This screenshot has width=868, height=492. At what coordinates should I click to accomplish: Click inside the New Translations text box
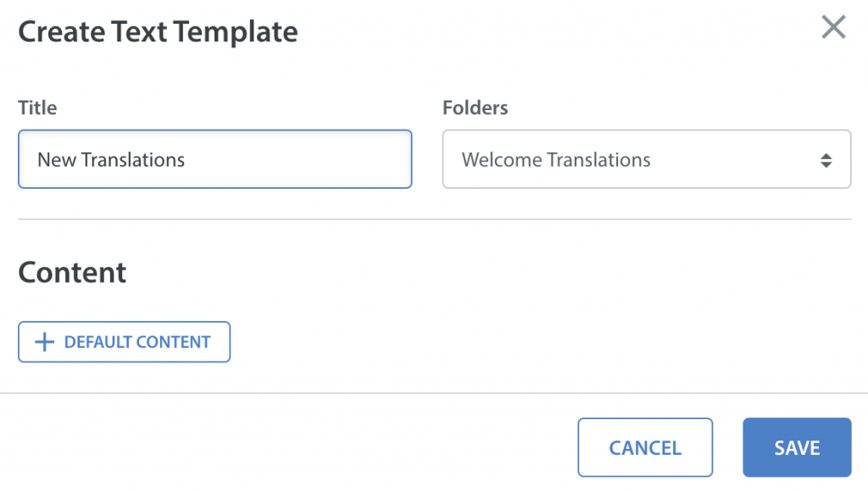click(214, 159)
